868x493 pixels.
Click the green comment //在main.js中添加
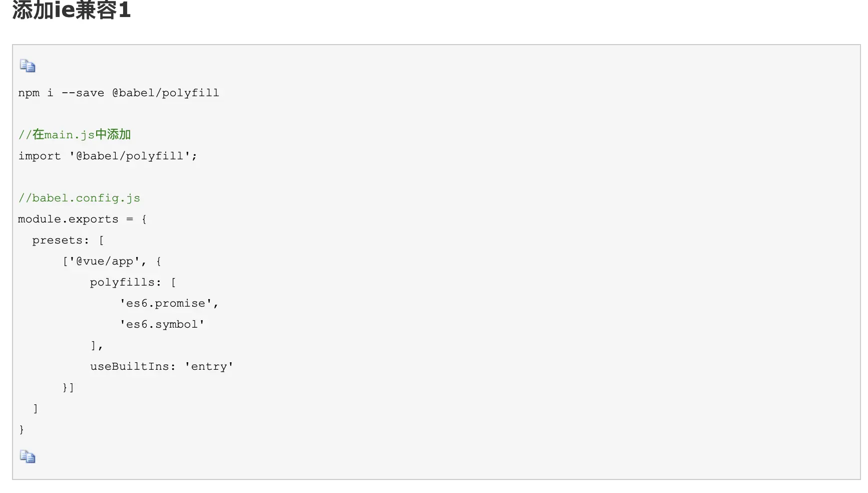point(75,134)
